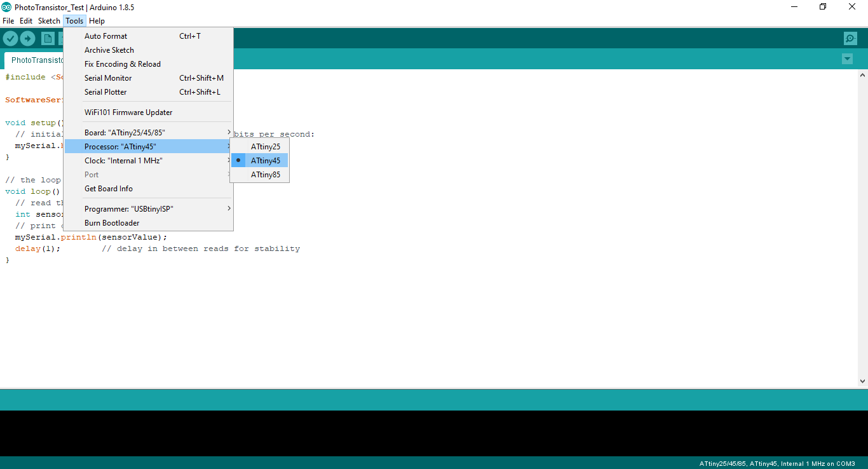Image resolution: width=868 pixels, height=469 pixels.
Task: Click the board status text at bottom right
Action: [x=777, y=464]
